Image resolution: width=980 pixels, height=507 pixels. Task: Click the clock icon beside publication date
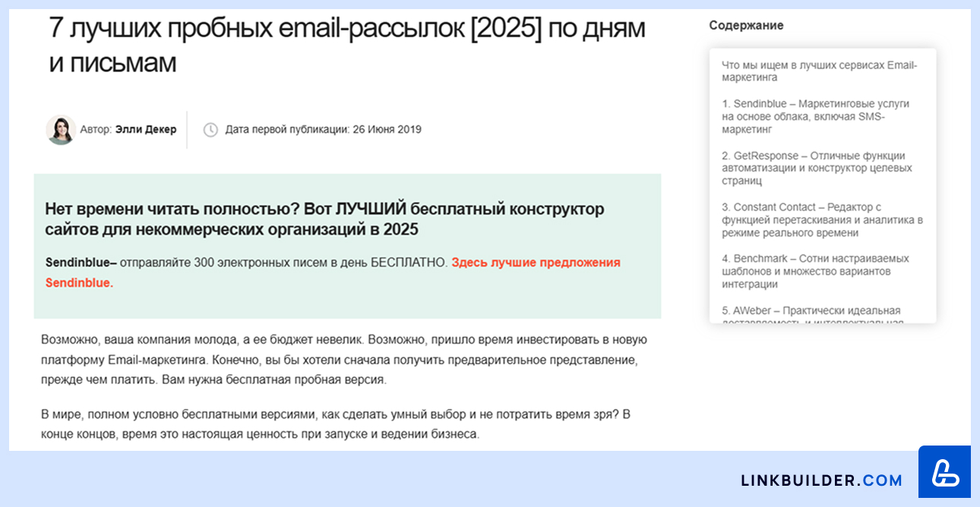point(210,130)
